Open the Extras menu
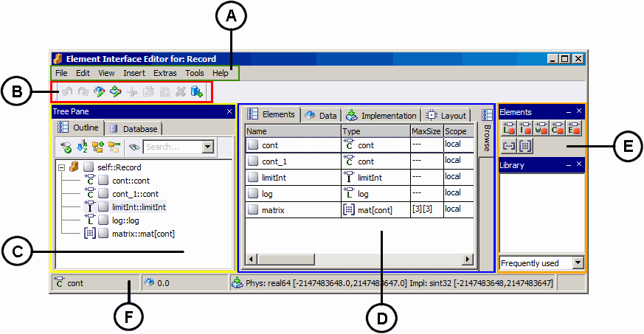Image resolution: width=644 pixels, height=334 pixels. 165,73
